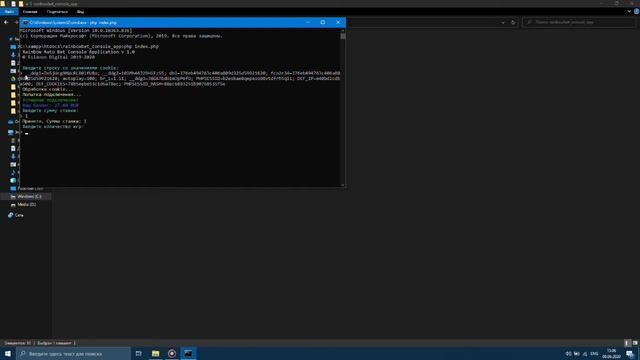This screenshot has width=640, height=360.
Task: Minimize the php index.php console window
Action: tap(308, 22)
